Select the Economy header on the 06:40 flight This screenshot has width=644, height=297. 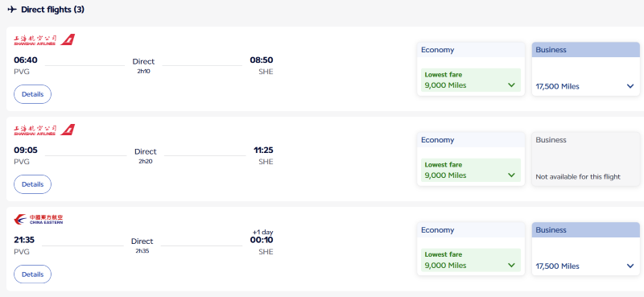[x=471, y=50]
